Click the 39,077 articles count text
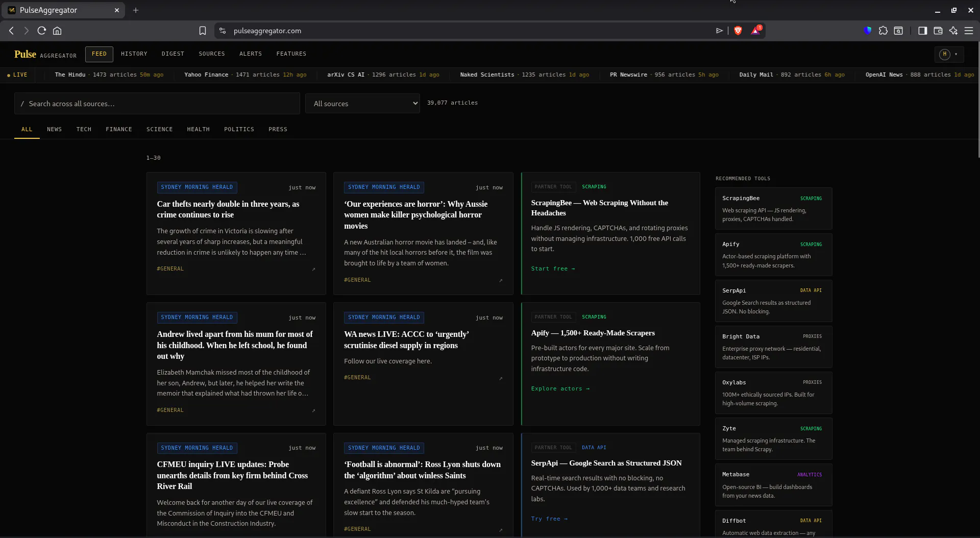This screenshot has width=980, height=538. (452, 103)
